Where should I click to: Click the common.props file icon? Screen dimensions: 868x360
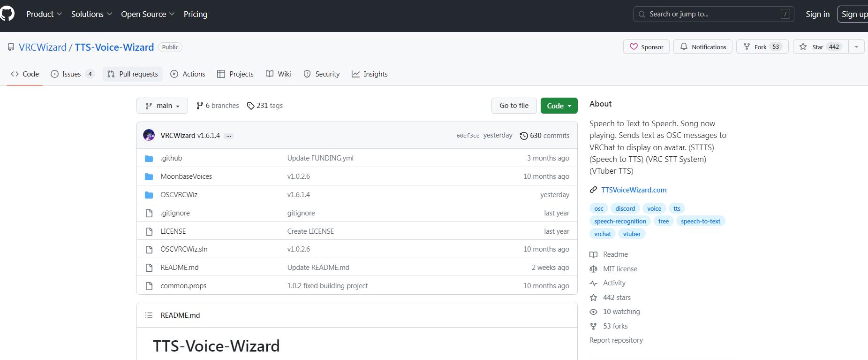(x=149, y=286)
